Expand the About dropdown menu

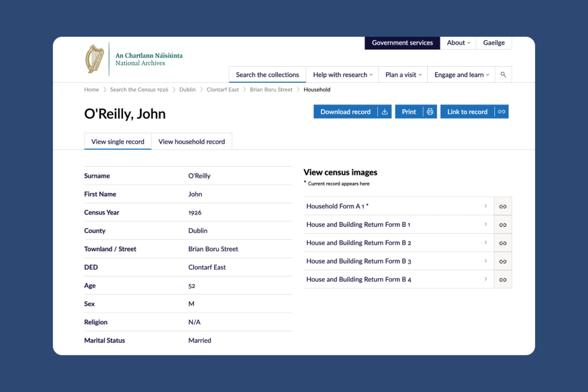tap(458, 43)
